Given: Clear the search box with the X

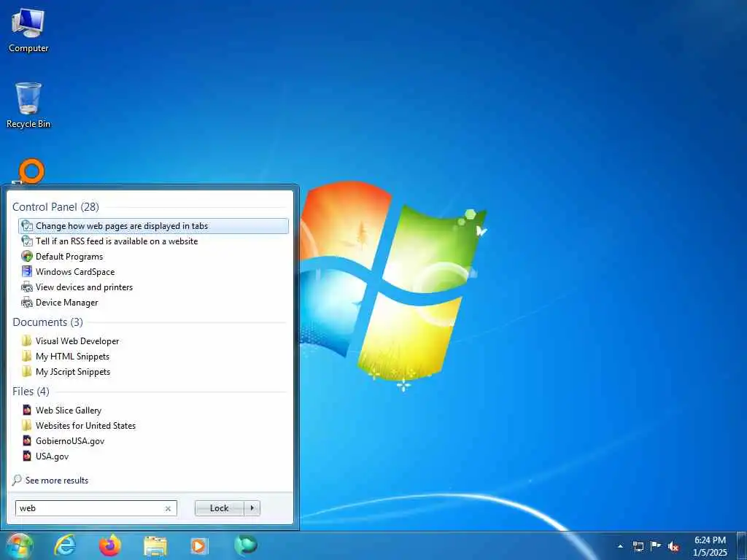Looking at the screenshot, I should 168,508.
